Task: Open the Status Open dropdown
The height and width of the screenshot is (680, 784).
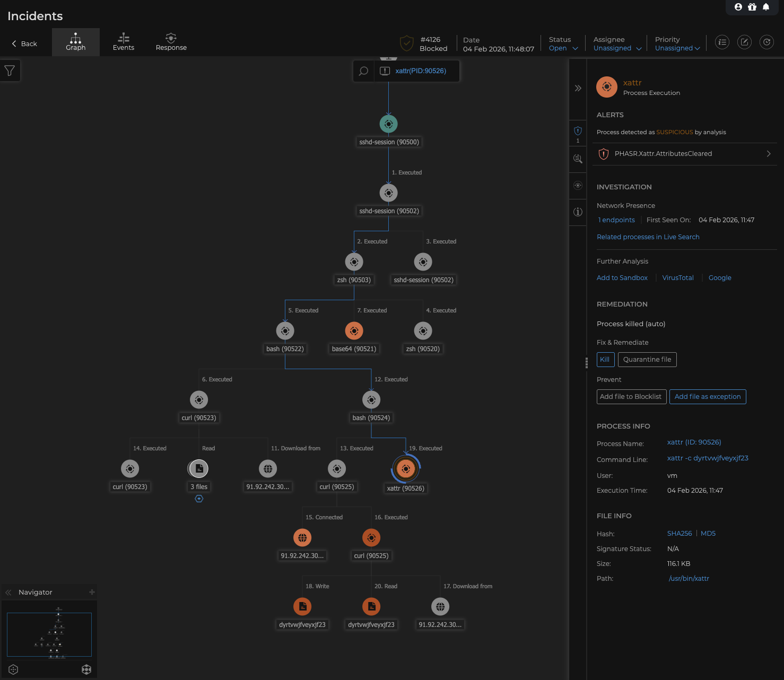Action: [563, 48]
